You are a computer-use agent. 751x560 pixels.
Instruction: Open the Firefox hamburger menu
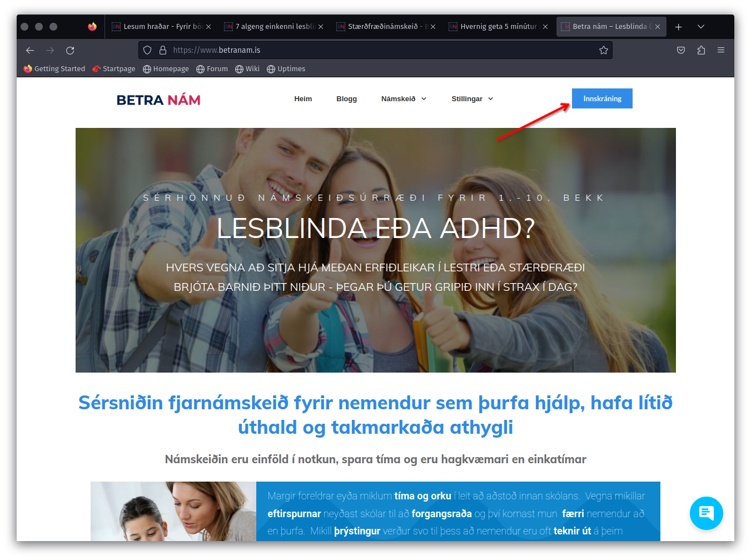721,50
